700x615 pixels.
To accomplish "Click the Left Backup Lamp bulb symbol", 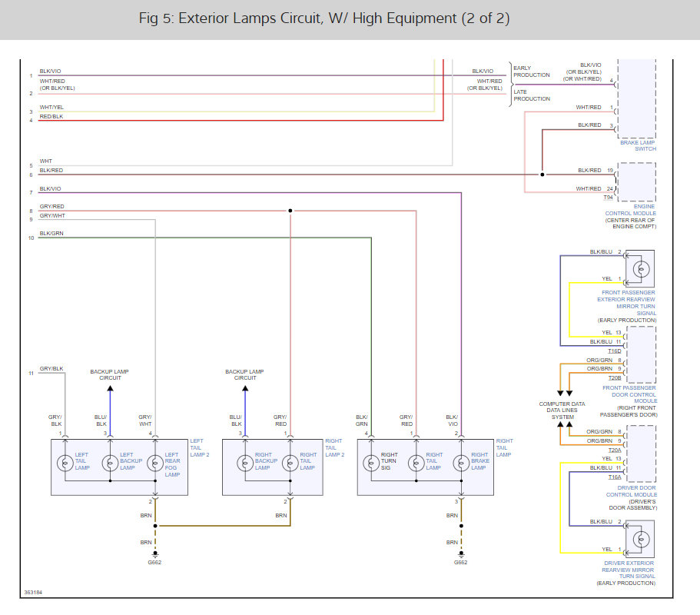I will tap(111, 463).
